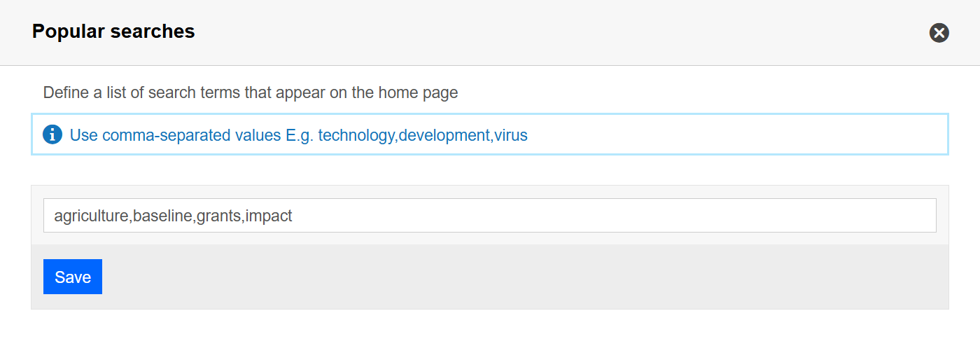Place cursor on "grants" in the input
The image size is (980, 339).
[x=219, y=216]
